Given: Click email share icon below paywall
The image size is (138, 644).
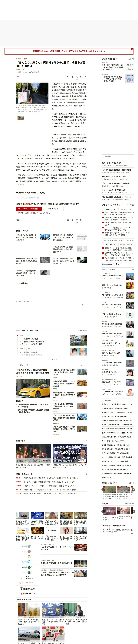Looking at the screenshot, I should [x=68, y=220].
